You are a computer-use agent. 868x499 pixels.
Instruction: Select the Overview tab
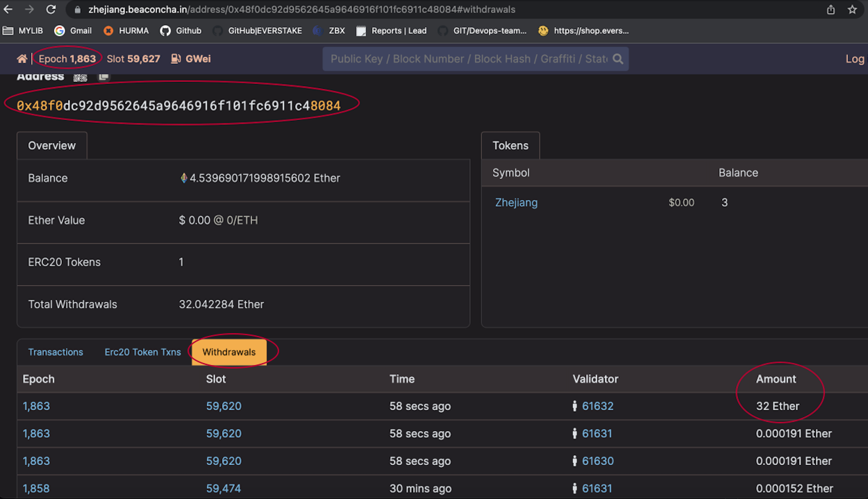[x=52, y=146]
